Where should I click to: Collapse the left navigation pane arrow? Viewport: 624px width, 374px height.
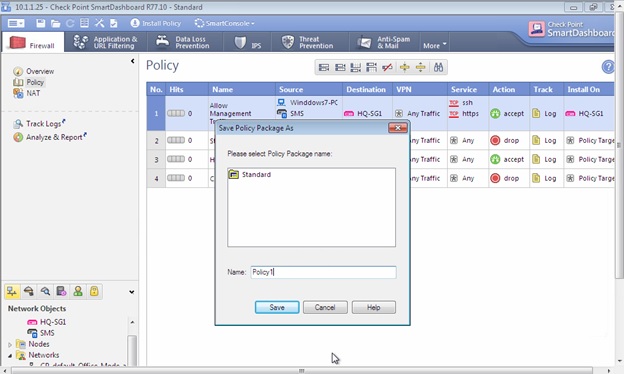(x=133, y=61)
